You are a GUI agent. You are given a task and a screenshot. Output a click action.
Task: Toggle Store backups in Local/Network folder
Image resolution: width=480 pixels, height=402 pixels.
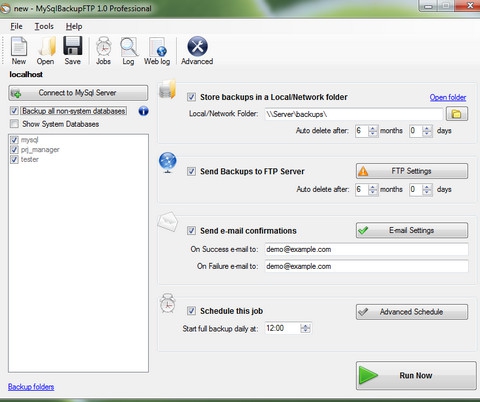coord(191,97)
